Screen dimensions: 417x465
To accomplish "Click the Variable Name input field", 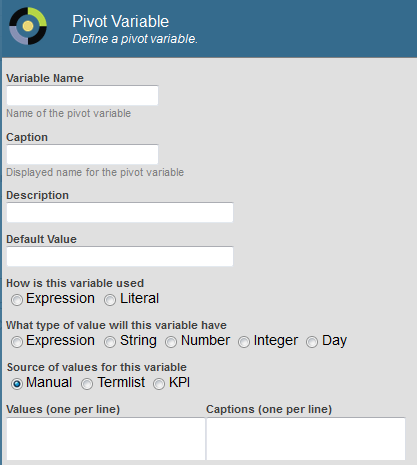I will (82, 95).
